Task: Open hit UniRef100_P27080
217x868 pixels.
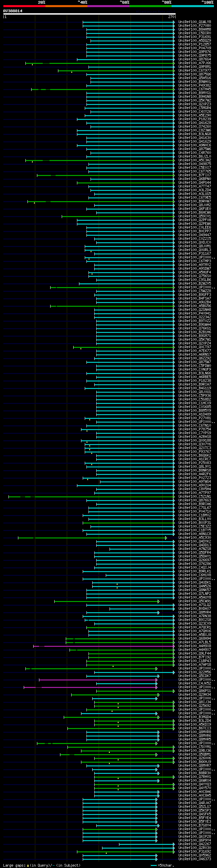Action: point(195,25)
